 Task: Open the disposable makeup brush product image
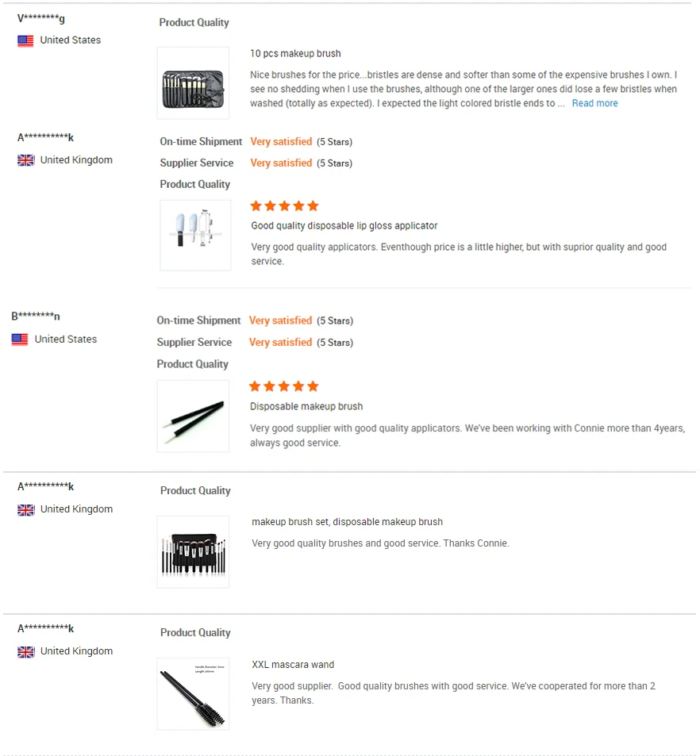(x=193, y=416)
